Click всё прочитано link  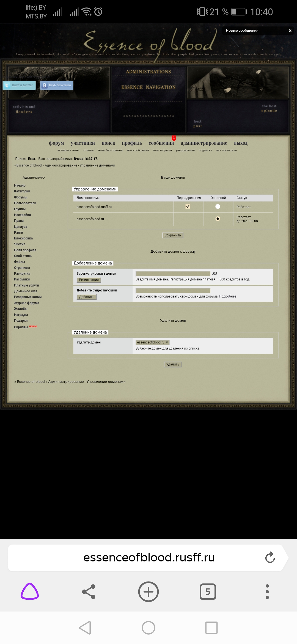tap(227, 151)
